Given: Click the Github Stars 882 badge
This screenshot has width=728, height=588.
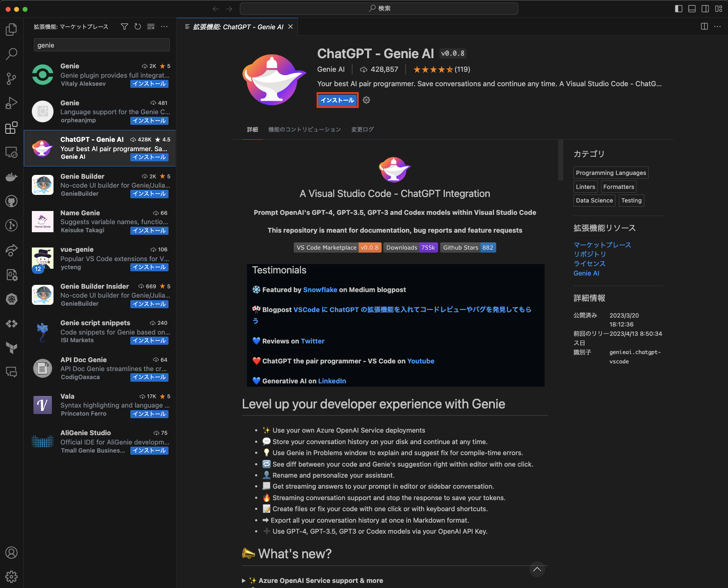Looking at the screenshot, I should (468, 248).
